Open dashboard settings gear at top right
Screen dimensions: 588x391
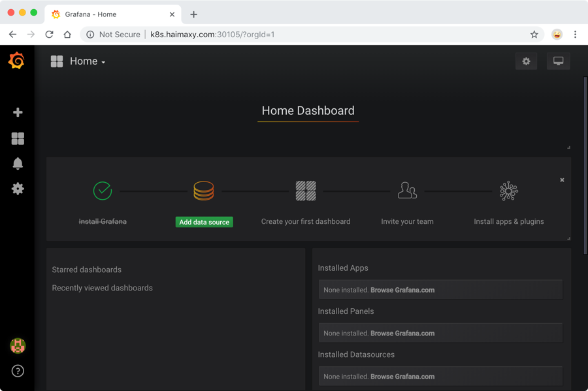(526, 61)
